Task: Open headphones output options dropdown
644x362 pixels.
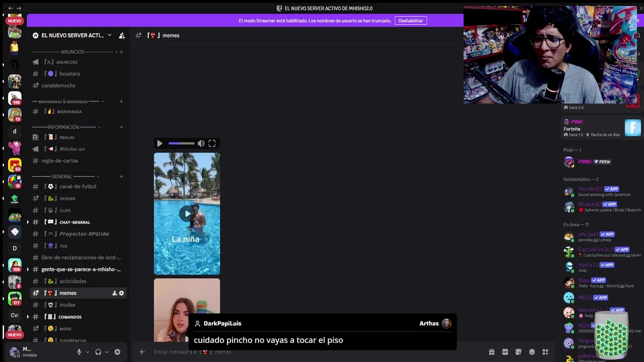Action: pyautogui.click(x=106, y=352)
